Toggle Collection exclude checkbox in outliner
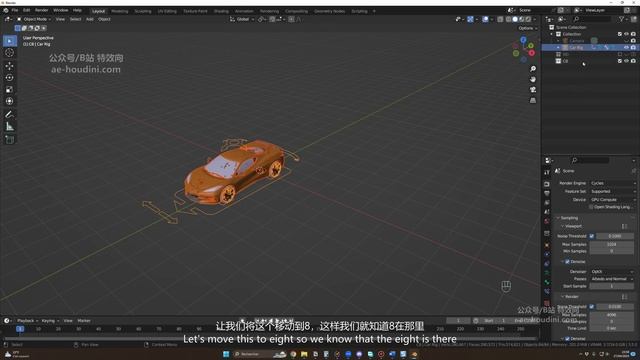This screenshot has height=360, width=640. pyautogui.click(x=620, y=34)
